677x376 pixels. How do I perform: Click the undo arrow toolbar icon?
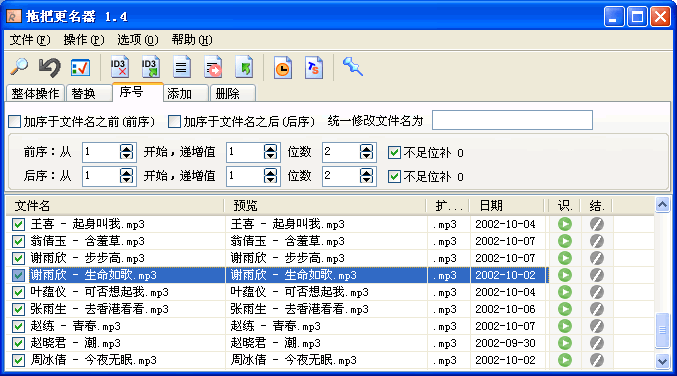pos(50,67)
